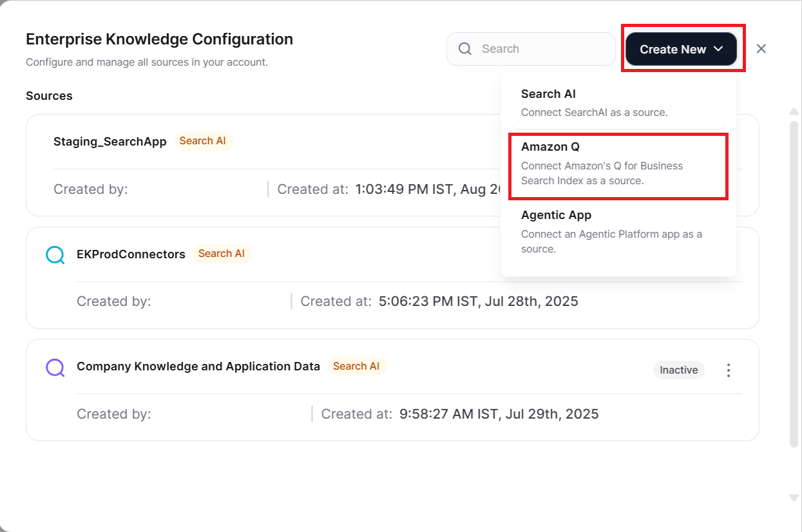Screen dimensions: 802x532
Task: Click the Search AI tag on Staging_SearchApp
Action: tap(202, 141)
